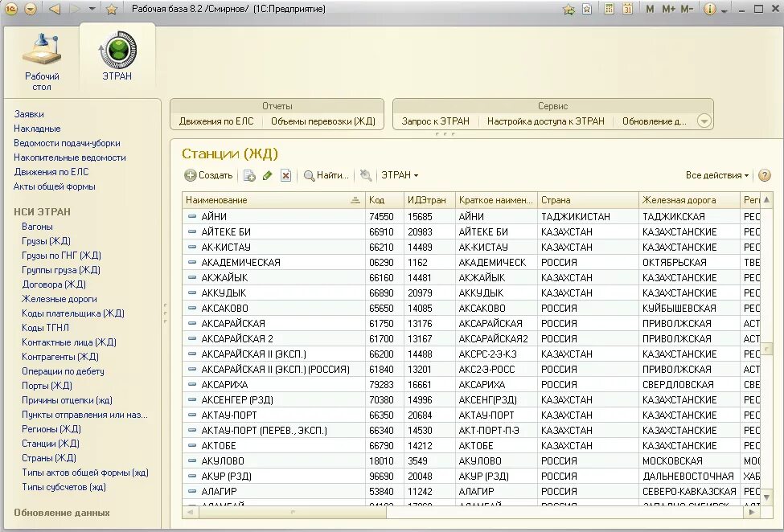784x532 pixels.
Task: Open Коды ТГНЛ reference list
Action: (46, 328)
